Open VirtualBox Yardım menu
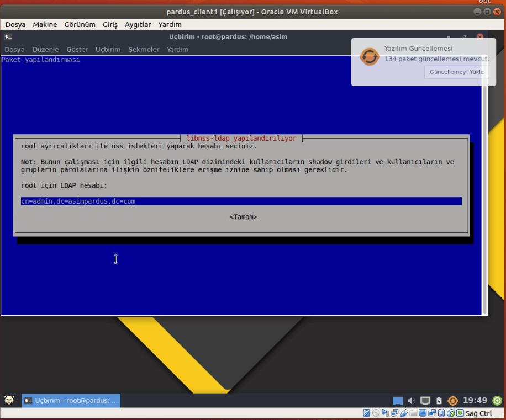506x420 pixels. pos(170,24)
